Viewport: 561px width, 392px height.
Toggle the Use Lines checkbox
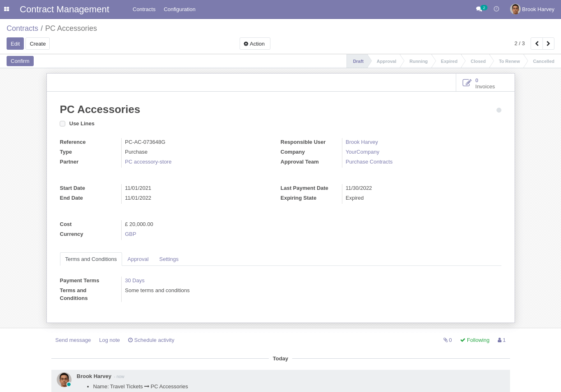62,124
